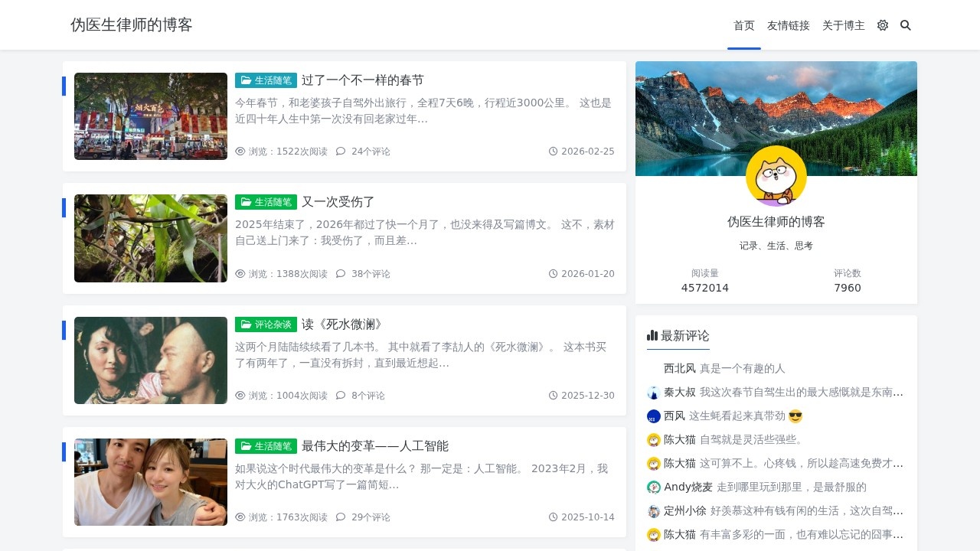The width and height of the screenshot is (980, 551).
Task: Open the article 又一次受伤了
Action: [338, 202]
